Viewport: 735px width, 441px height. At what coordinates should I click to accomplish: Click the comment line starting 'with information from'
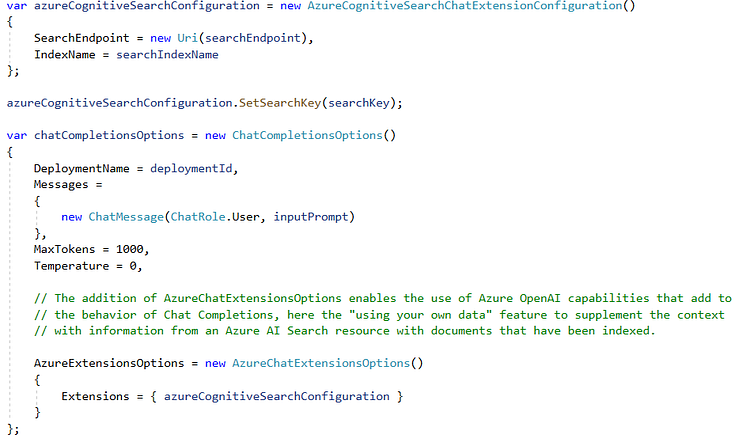[x=345, y=331]
